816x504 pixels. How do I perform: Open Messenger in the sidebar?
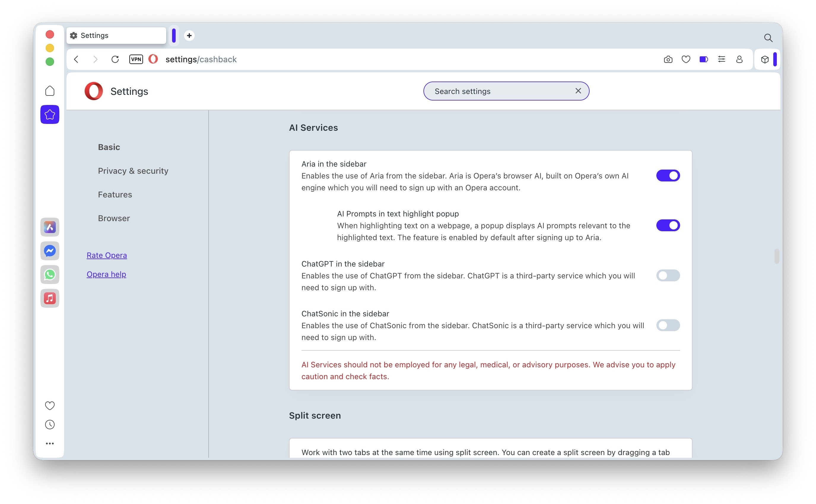click(x=50, y=251)
